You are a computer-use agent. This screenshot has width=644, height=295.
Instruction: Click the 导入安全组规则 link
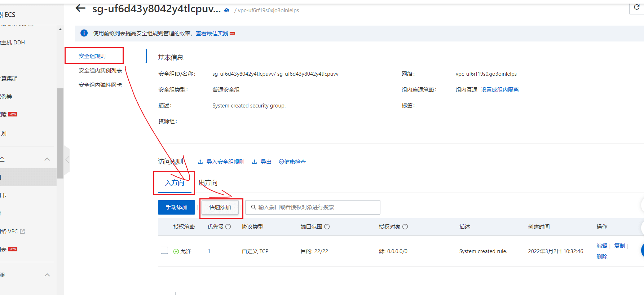click(225, 162)
